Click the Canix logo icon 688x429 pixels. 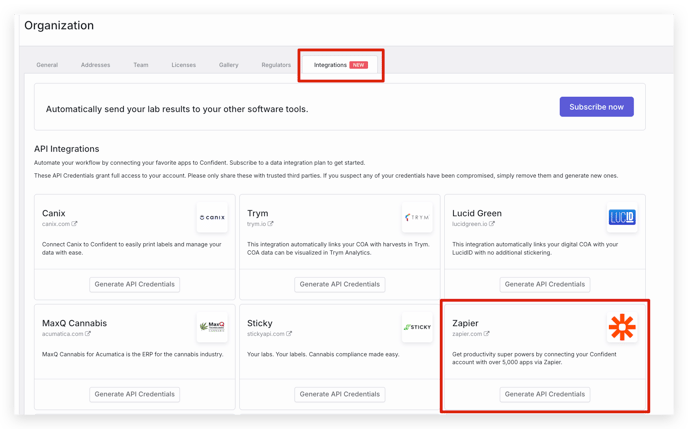(212, 217)
